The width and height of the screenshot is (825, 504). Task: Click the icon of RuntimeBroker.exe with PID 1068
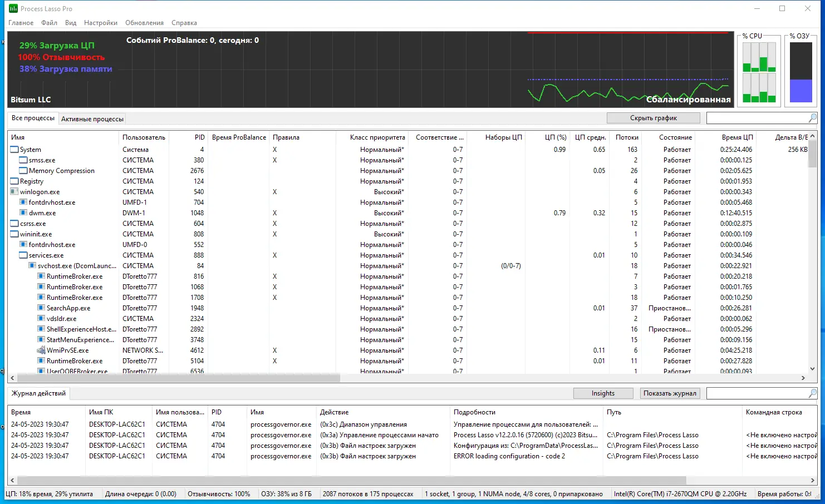[41, 287]
